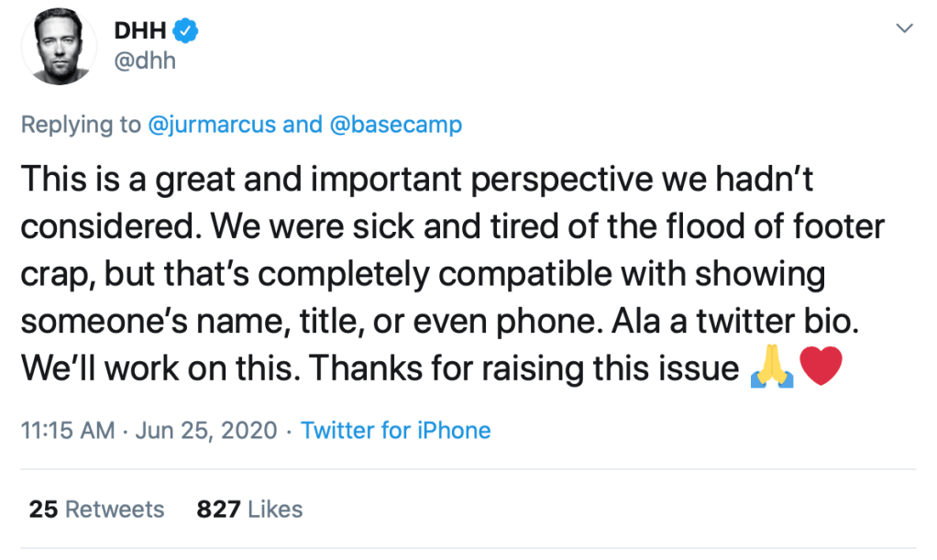Screen dimensions: 937x560
Task: Open the @basecamp mention link
Action: (x=395, y=125)
